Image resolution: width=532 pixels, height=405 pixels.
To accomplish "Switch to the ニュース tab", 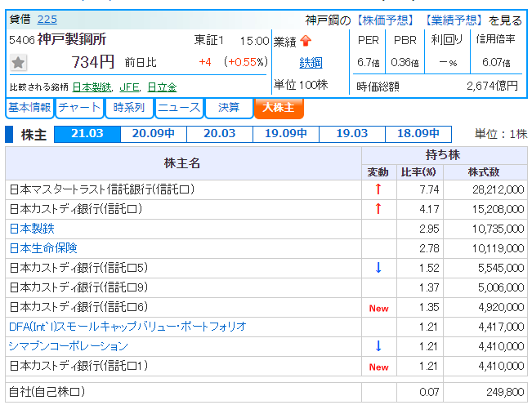I will click(x=179, y=108).
